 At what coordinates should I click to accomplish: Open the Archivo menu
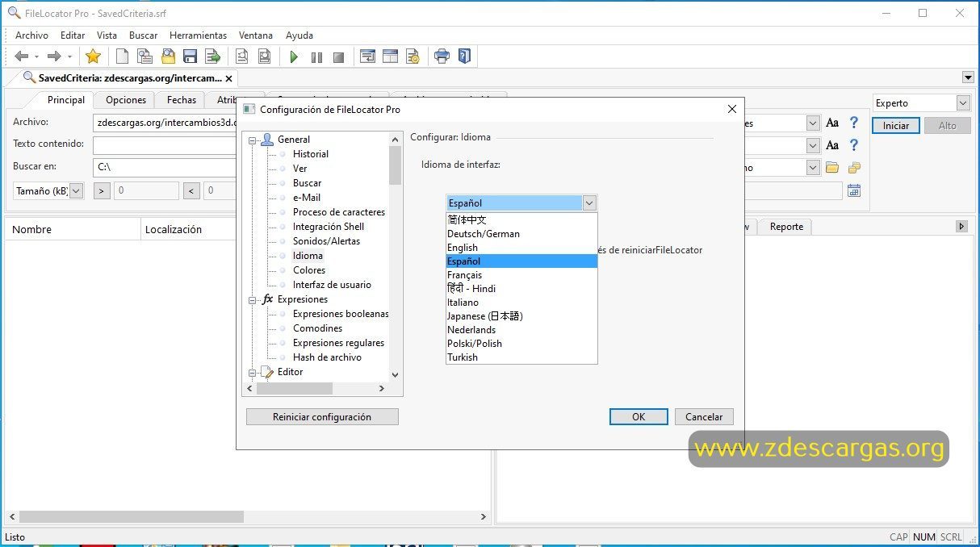click(x=31, y=35)
